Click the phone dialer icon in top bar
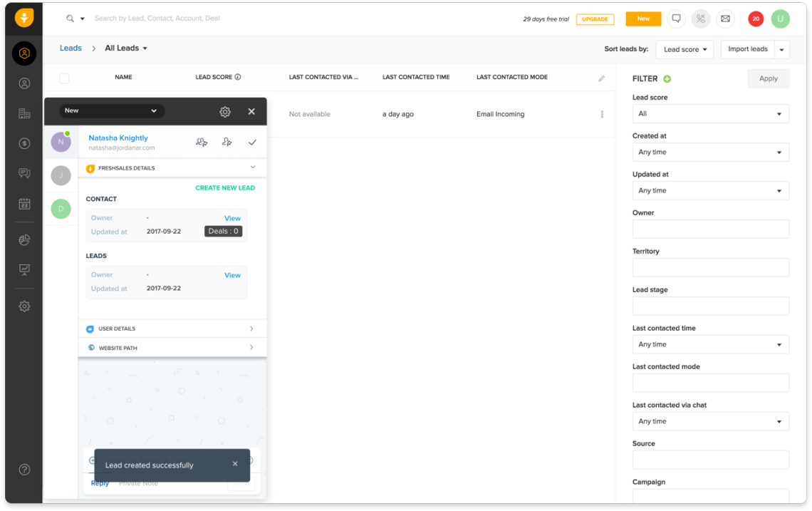The height and width of the screenshot is (511, 812). coord(701,19)
